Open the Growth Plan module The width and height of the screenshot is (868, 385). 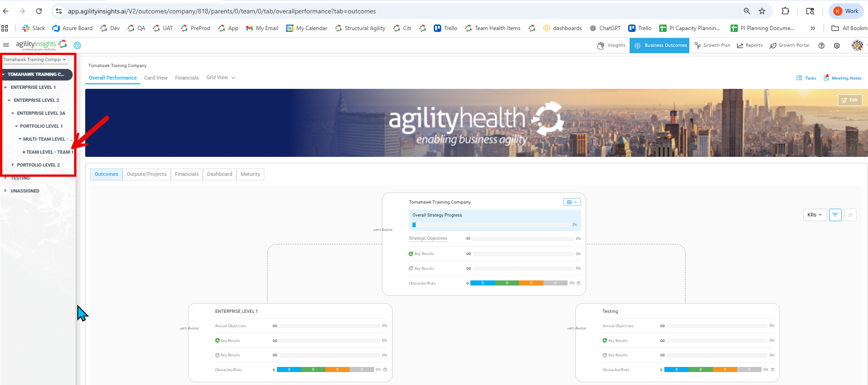[x=712, y=45]
